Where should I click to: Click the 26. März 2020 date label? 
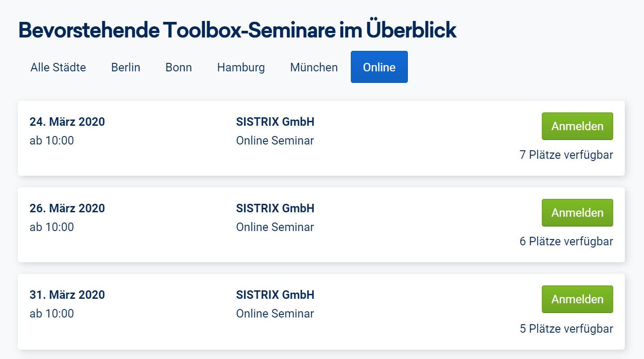tap(67, 208)
